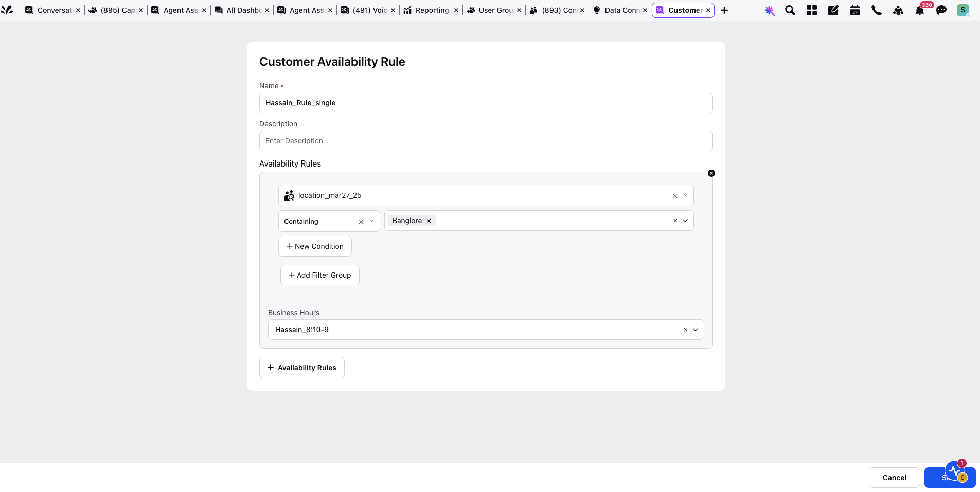Clear all values in Banglore field
Screen dimensions: 980x492
[675, 221]
